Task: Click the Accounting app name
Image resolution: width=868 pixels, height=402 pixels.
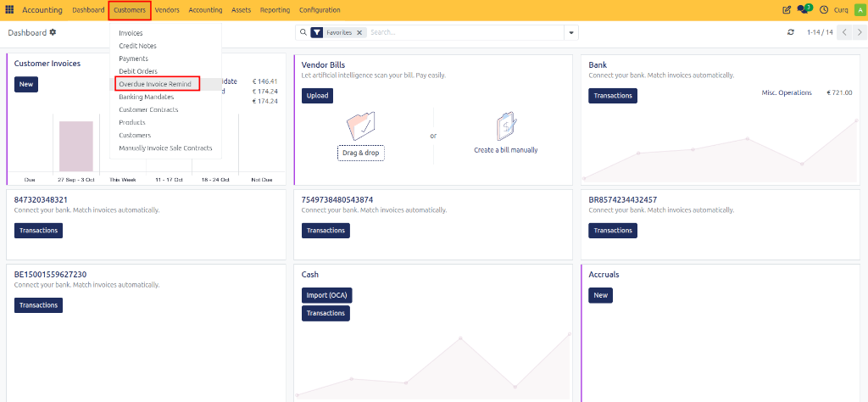Action: 42,10
